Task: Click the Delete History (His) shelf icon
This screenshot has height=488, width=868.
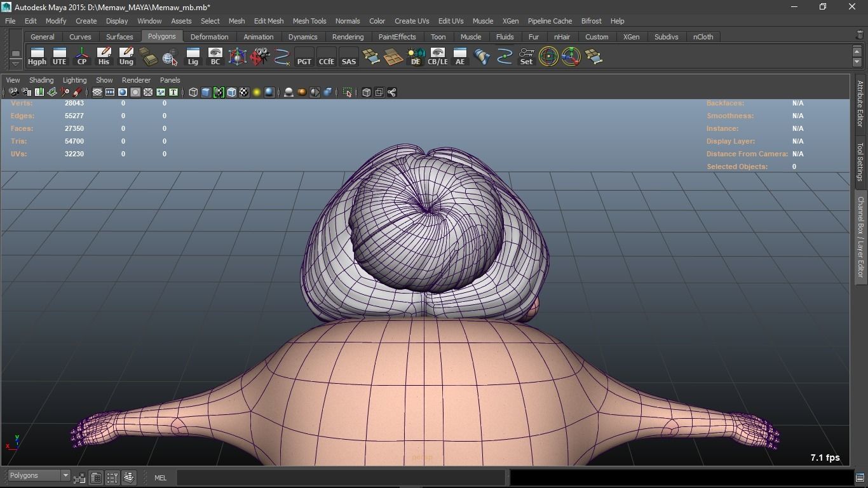Action: click(104, 57)
